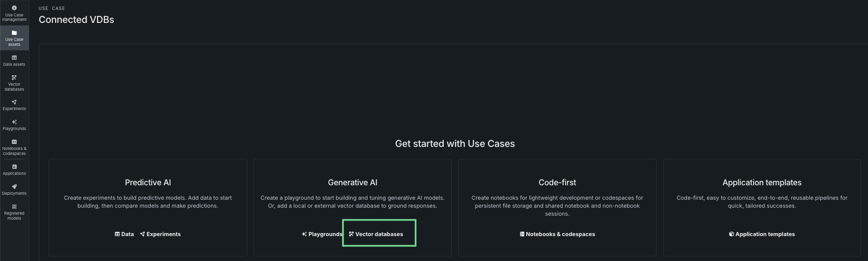Viewport: 868px width, 261px height.
Task: Open Use Case management in the sidebar
Action: [14, 13]
